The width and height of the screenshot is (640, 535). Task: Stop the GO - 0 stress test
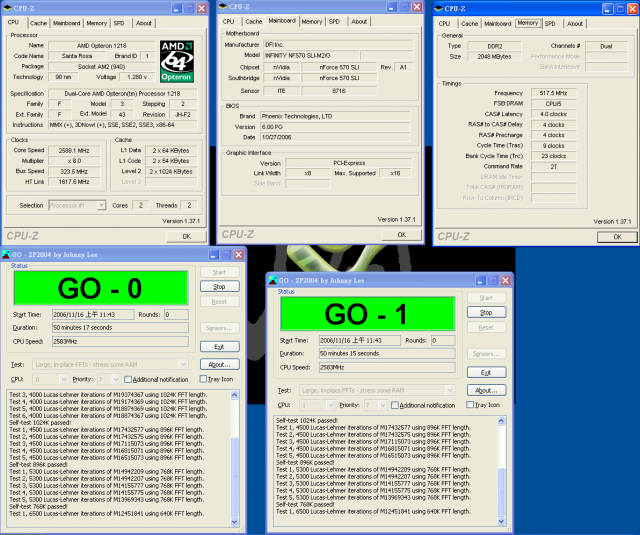click(x=220, y=286)
